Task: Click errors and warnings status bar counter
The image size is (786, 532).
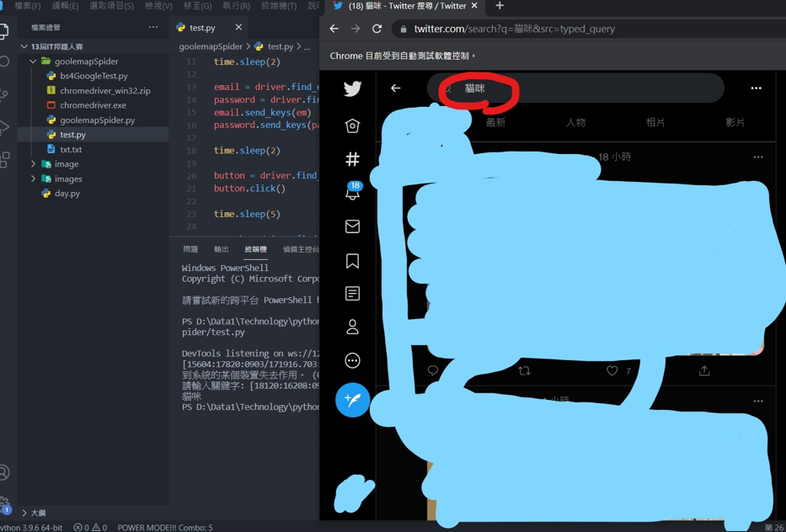Action: [x=90, y=528]
